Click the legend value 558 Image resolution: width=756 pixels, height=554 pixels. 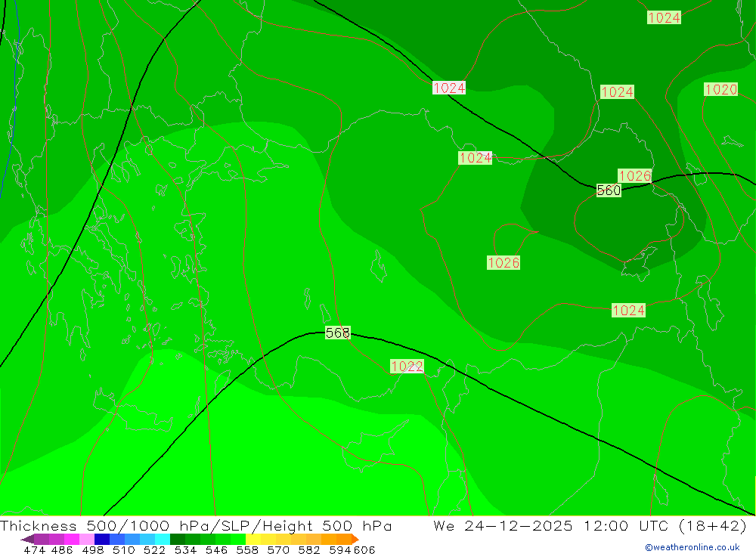point(247,549)
